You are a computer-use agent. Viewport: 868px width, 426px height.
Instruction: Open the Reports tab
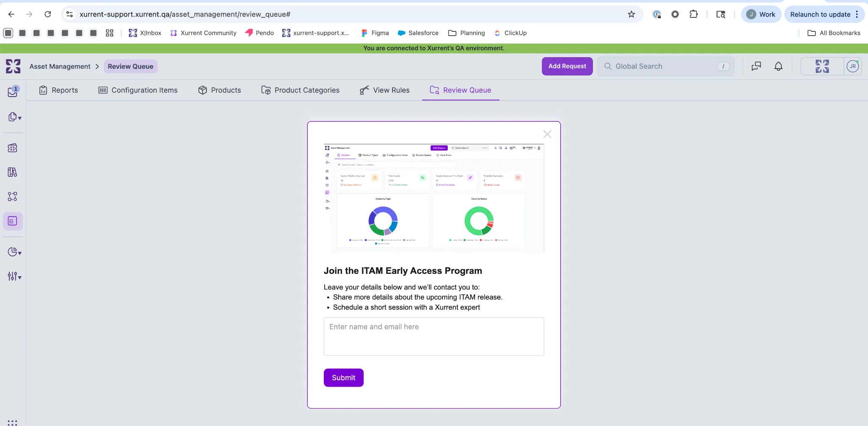click(58, 90)
